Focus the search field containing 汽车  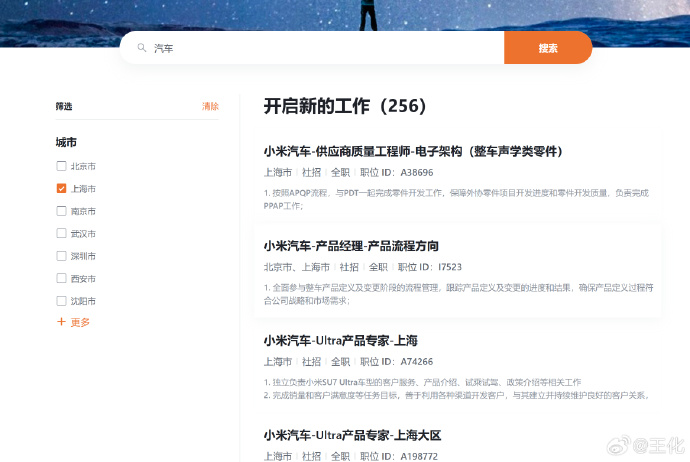tap(320, 48)
